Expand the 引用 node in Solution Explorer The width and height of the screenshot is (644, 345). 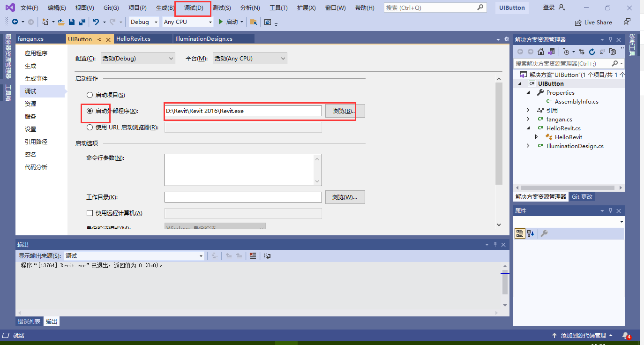pos(528,111)
